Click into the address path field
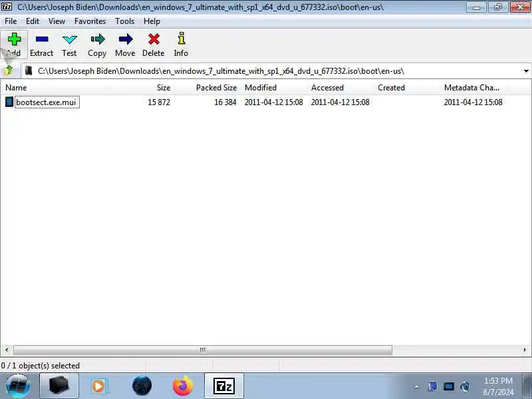Screen dimensions: 532x399 pyautogui.click(x=271, y=71)
